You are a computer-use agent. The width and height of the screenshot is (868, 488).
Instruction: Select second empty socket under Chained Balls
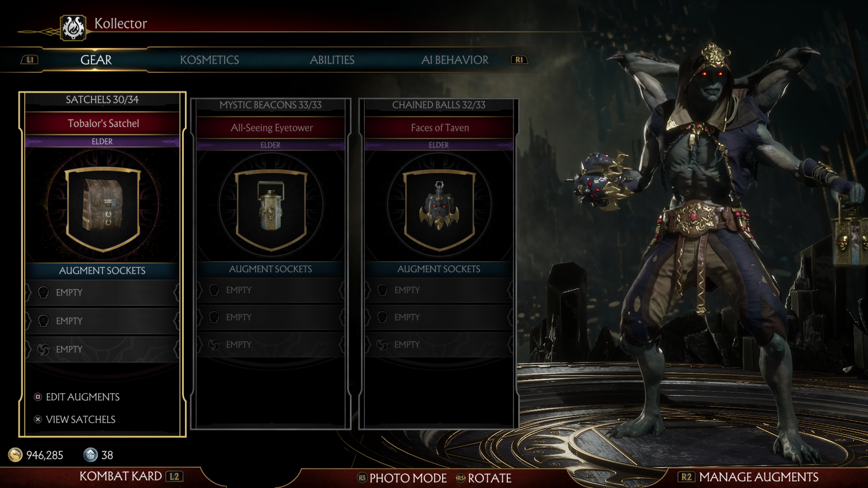[439, 317]
